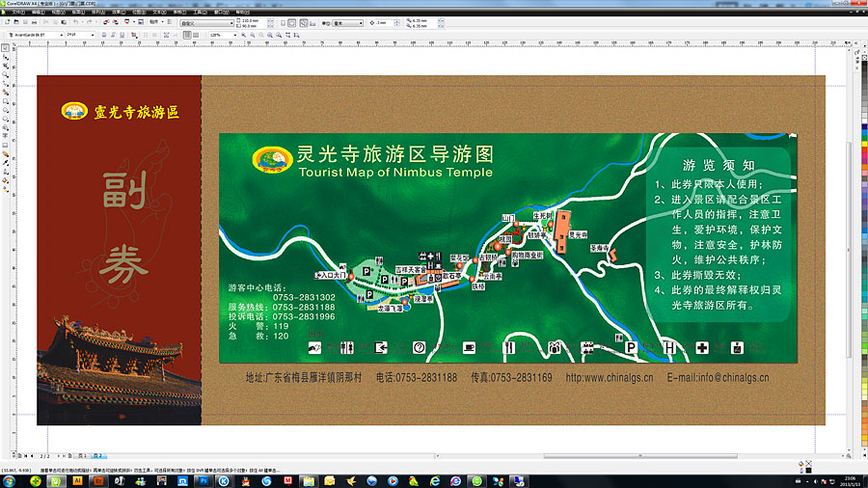Open Photoshop from the Windows taskbar
The width and height of the screenshot is (868, 488).
(204, 479)
